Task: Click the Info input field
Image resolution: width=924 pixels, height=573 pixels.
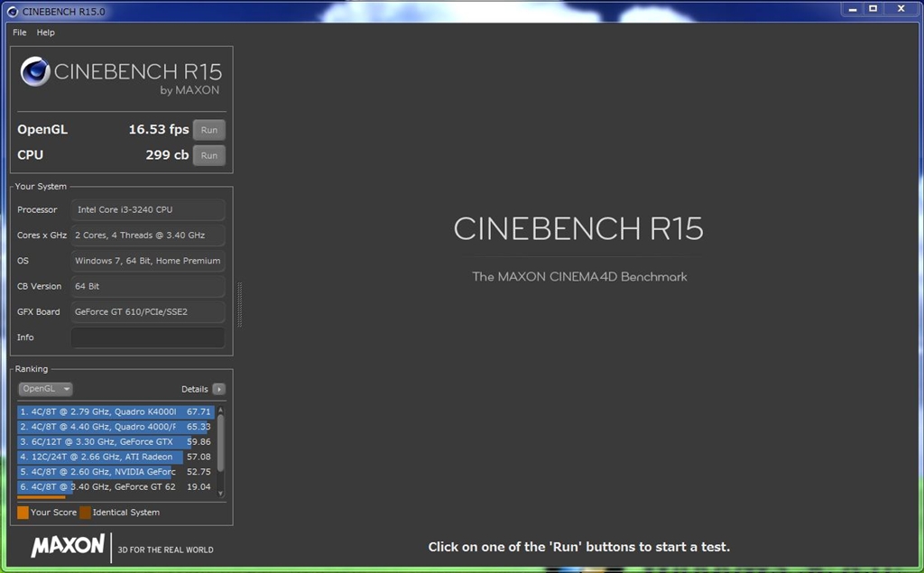Action: pyautogui.click(x=147, y=337)
